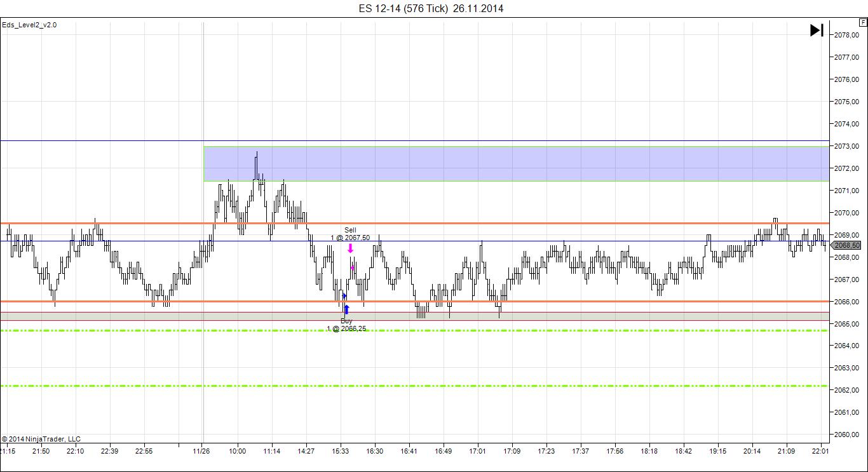Click the 2077,00 price axis label

click(x=846, y=57)
